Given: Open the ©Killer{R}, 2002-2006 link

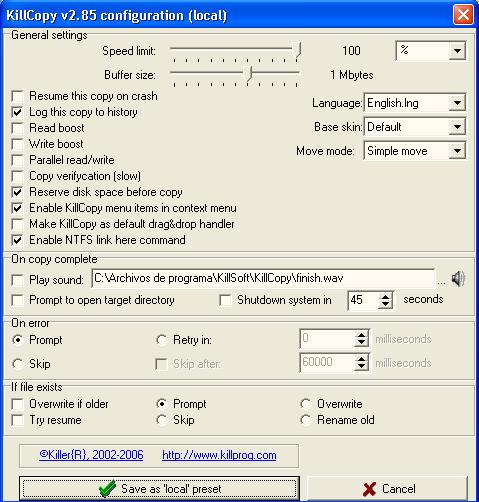Looking at the screenshot, I should 91,455.
